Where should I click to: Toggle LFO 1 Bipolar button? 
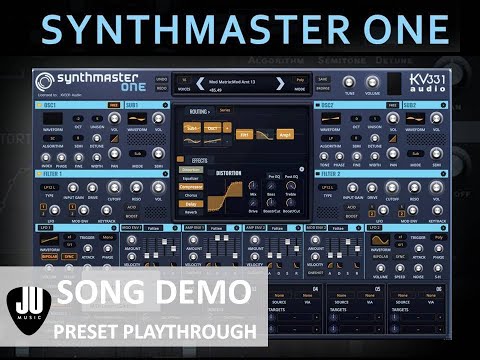pyautogui.click(x=49, y=257)
